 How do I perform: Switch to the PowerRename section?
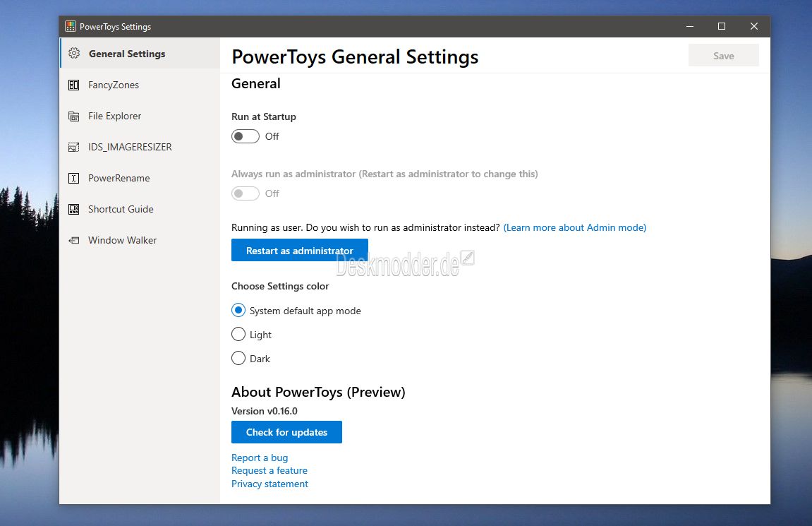(119, 178)
